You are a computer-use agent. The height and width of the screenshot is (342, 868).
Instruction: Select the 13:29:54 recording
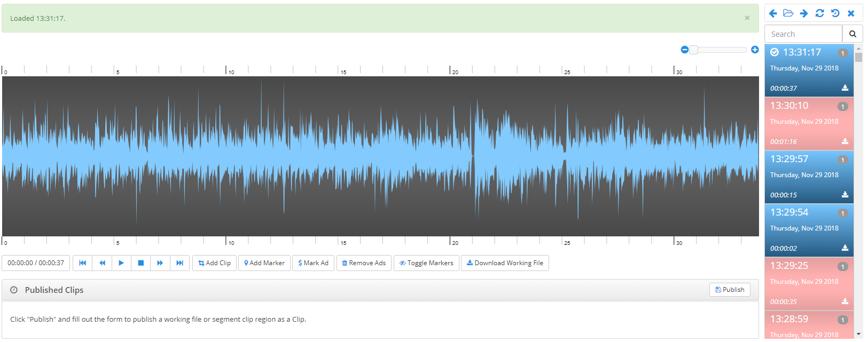click(809, 230)
